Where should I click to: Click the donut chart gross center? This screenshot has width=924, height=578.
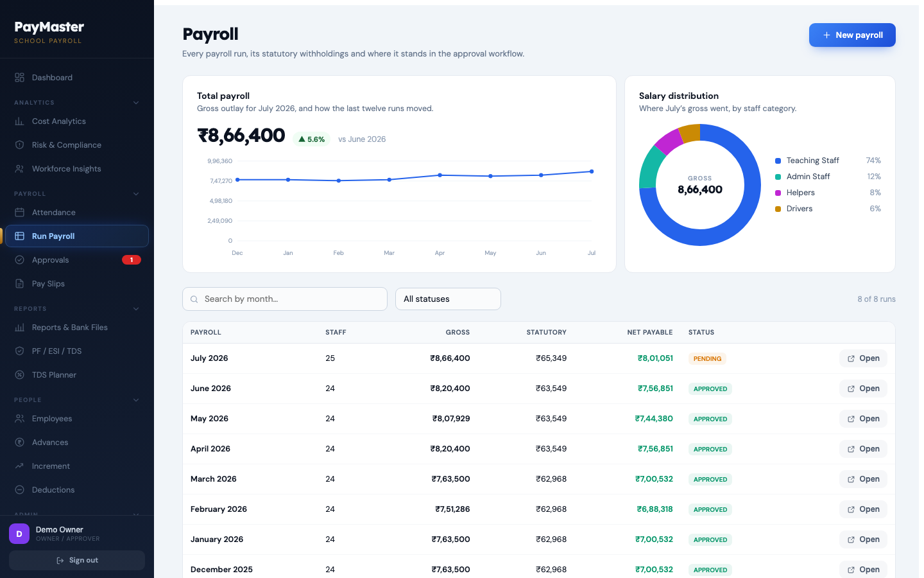click(x=700, y=185)
